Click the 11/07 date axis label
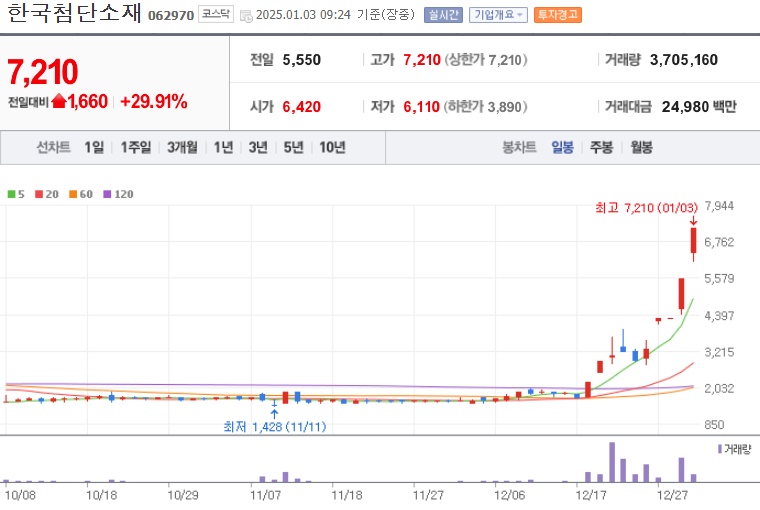 tap(265, 495)
